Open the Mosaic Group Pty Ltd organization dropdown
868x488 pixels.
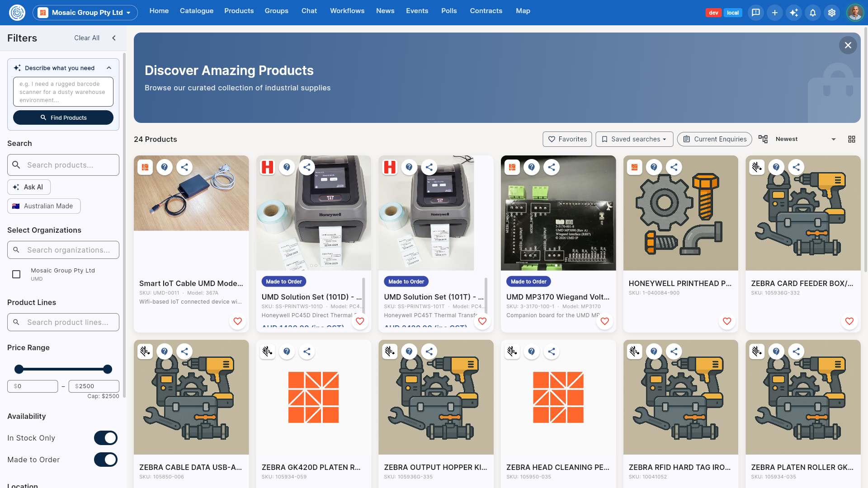point(85,13)
